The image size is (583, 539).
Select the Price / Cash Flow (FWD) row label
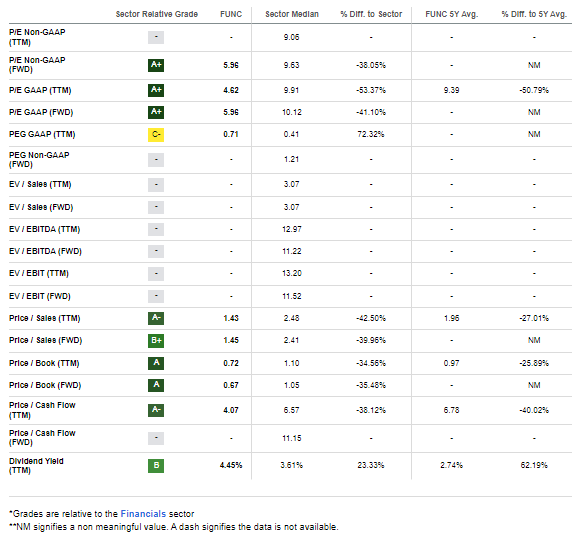(x=42, y=438)
